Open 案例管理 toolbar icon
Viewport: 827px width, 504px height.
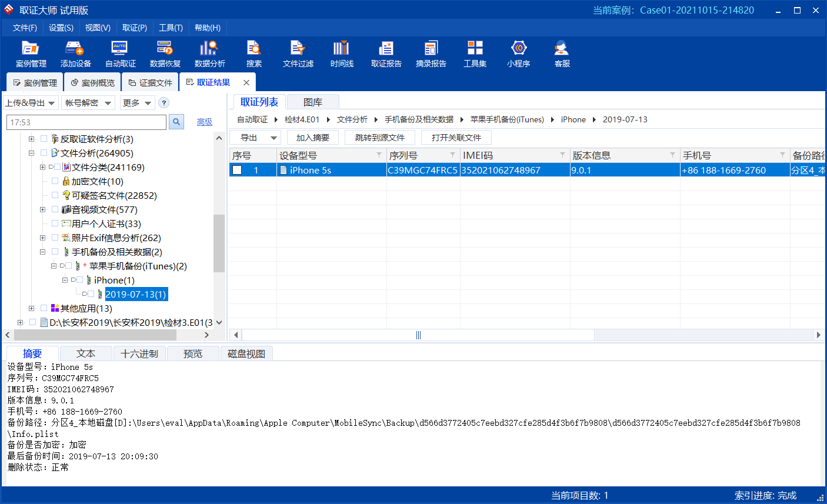(x=31, y=54)
